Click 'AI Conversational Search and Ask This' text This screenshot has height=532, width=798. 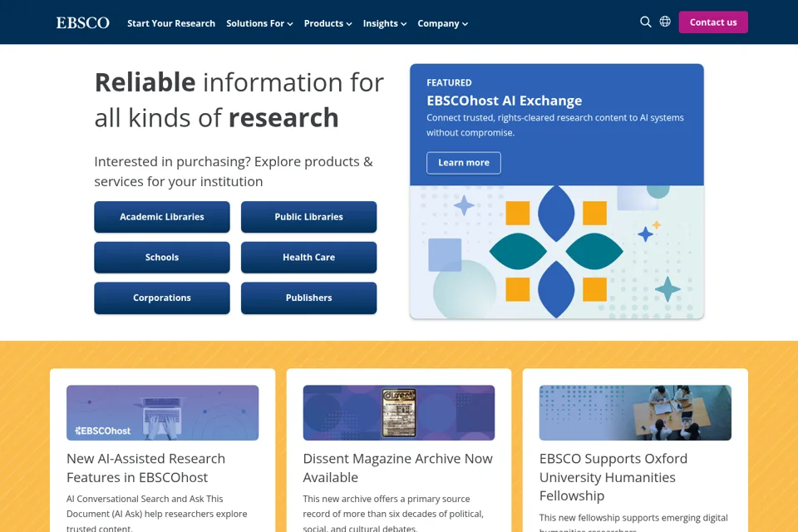coord(145,499)
